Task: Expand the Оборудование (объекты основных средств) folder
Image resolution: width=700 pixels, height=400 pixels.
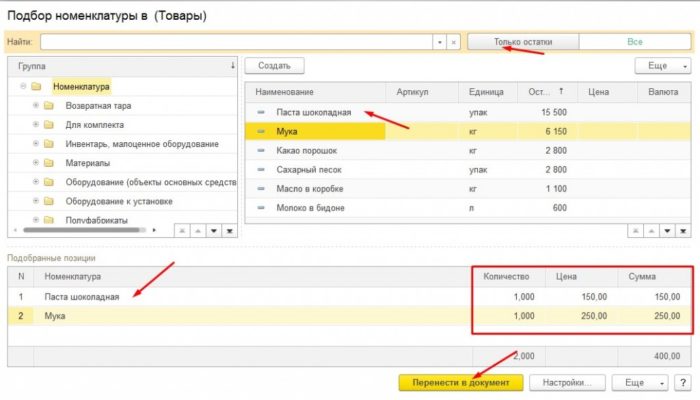Action: [x=36, y=182]
